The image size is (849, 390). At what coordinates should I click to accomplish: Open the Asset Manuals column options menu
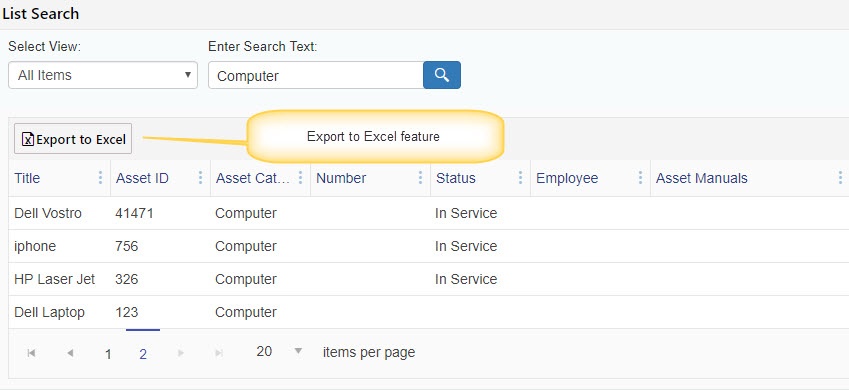[x=840, y=178]
